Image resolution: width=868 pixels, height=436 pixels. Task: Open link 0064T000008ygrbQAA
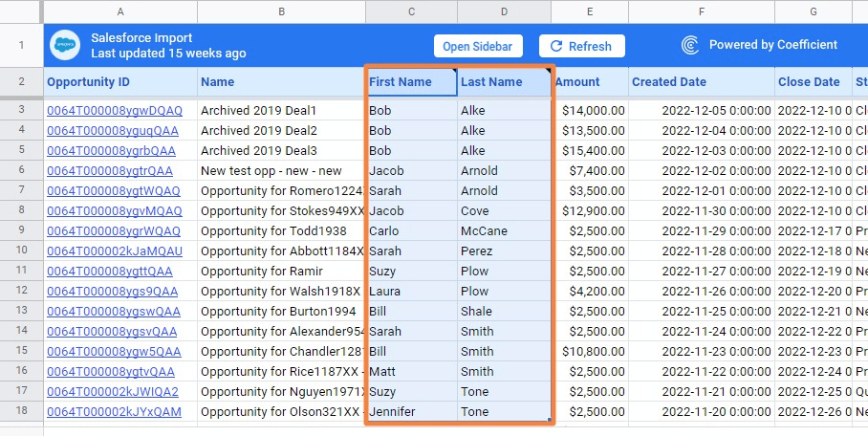tap(111, 150)
